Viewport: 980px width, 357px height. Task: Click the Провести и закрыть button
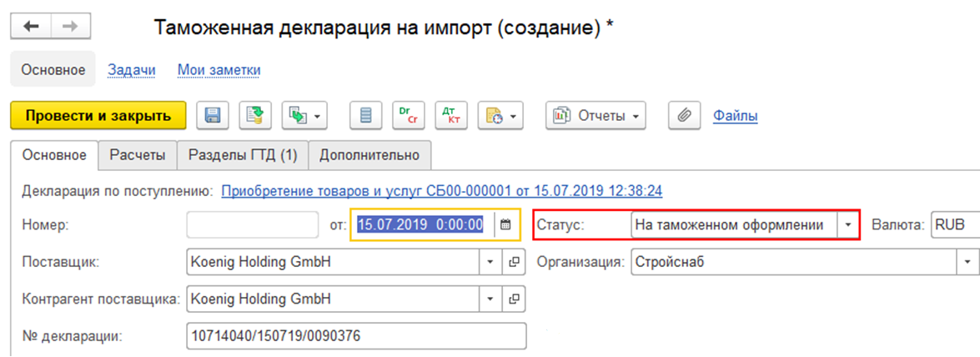coord(98,116)
